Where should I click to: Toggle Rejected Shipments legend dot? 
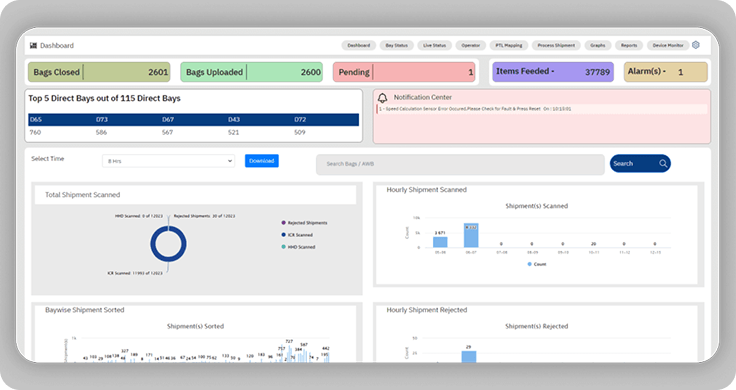point(284,222)
